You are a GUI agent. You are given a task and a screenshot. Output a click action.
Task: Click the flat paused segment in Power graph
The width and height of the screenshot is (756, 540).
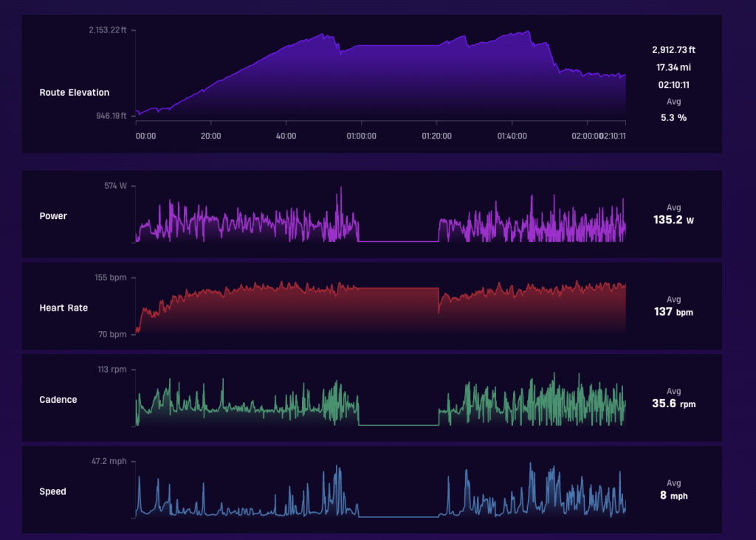click(398, 240)
